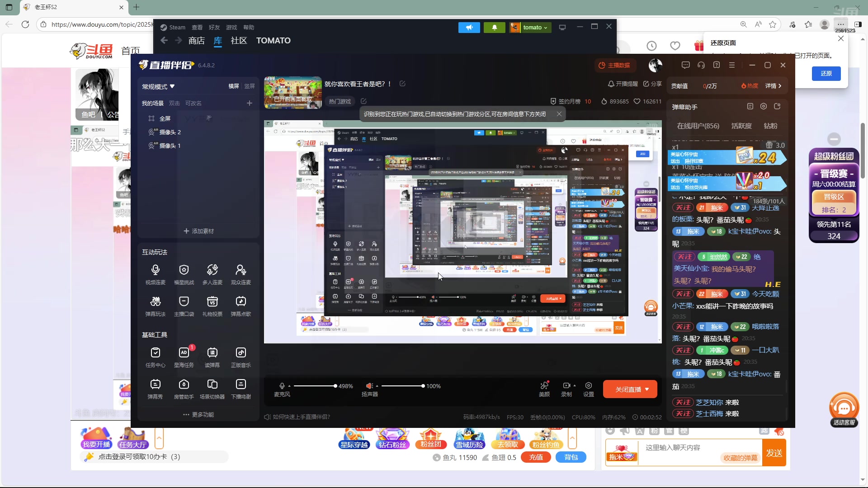Open the 弹幕助手 list filter icon

750,107
